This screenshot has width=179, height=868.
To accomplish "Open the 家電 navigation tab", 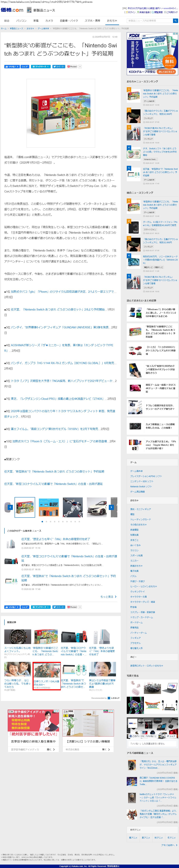I will click(x=36, y=21).
